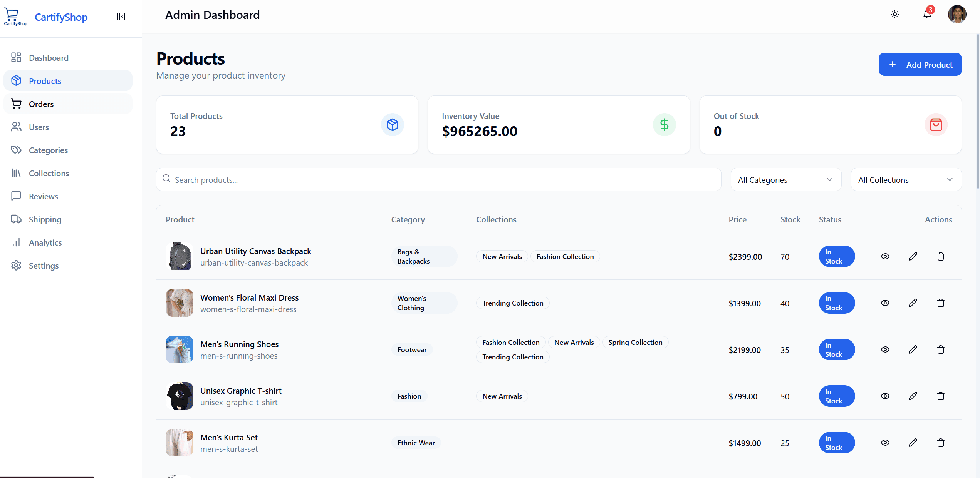The width and height of the screenshot is (980, 478).
Task: Delete the Urban Utility Canvas Backpack
Action: [x=941, y=256]
